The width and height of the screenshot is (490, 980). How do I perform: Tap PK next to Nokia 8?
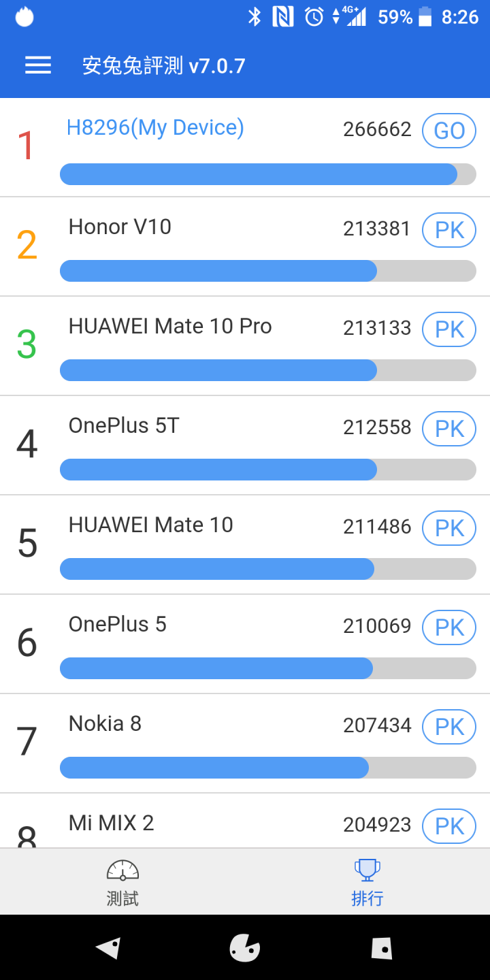coord(449,727)
